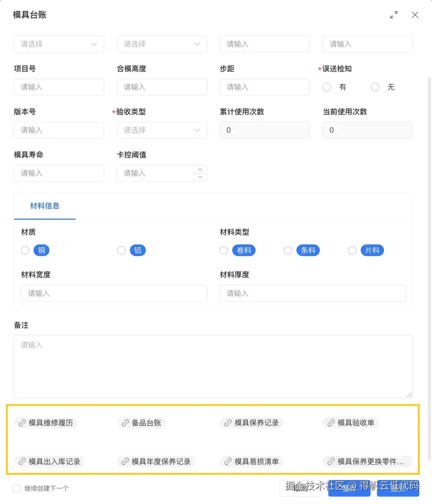432x504 pixels.
Task: Click the fullscreen expand icon at top right
Action: click(x=394, y=14)
